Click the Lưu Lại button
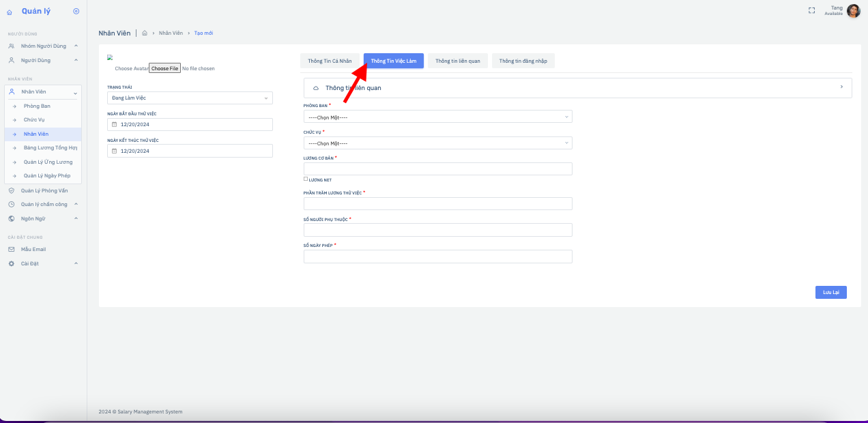 [830, 292]
